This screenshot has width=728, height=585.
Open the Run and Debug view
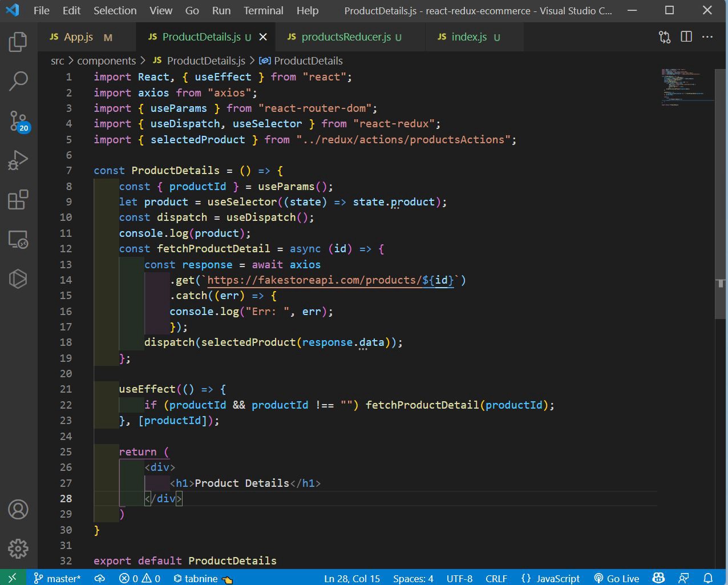coord(18,160)
